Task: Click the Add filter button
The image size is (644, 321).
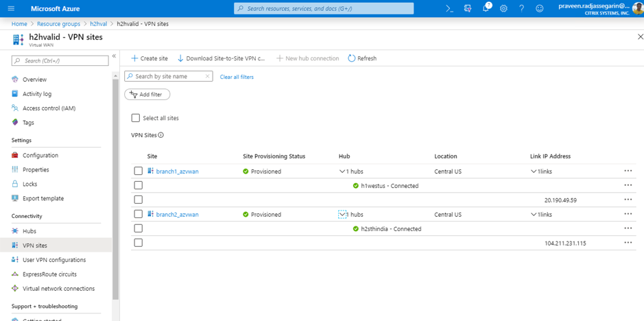Action: coord(147,95)
